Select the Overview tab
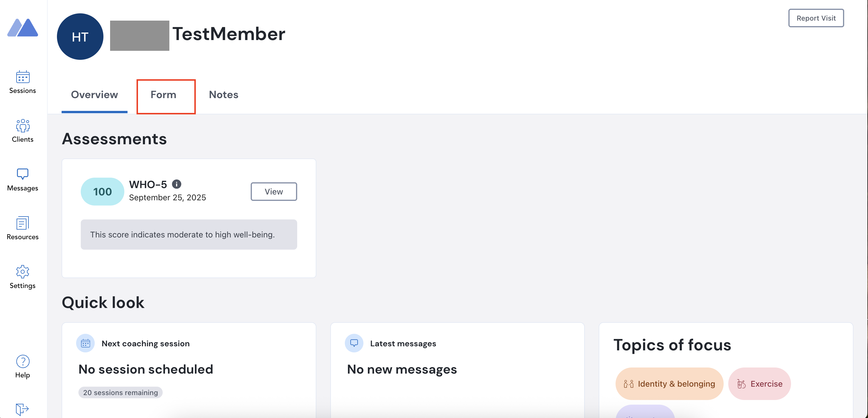 click(94, 95)
